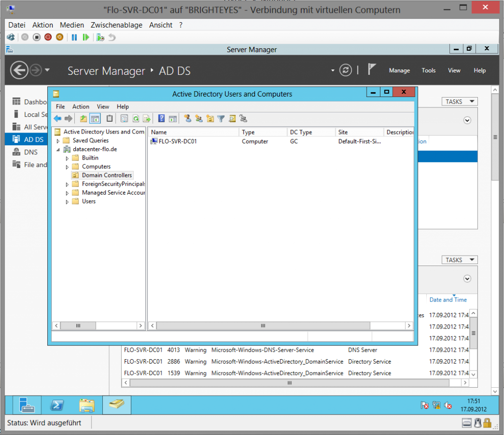The image size is (504, 435).
Task: Expand the Saved Queries tree node
Action: coord(58,141)
